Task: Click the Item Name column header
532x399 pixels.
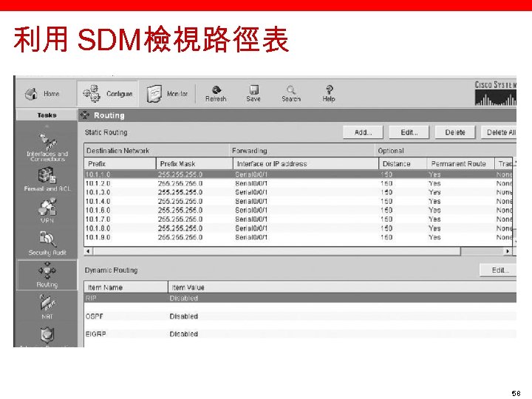Action: 126,287
